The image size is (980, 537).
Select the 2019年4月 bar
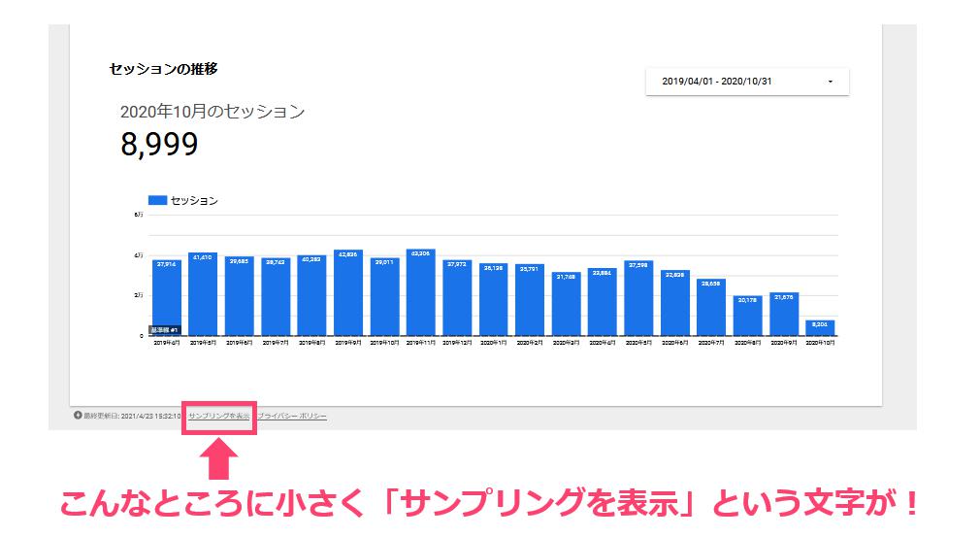click(167, 297)
